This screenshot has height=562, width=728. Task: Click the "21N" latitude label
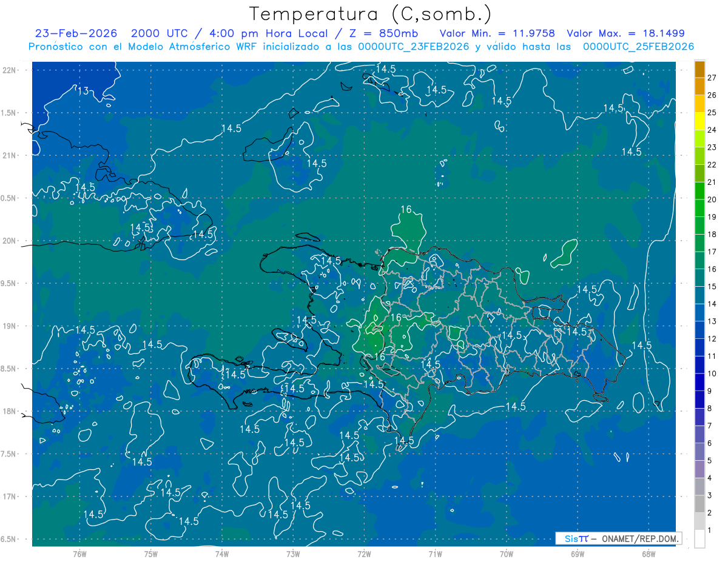click(x=8, y=155)
